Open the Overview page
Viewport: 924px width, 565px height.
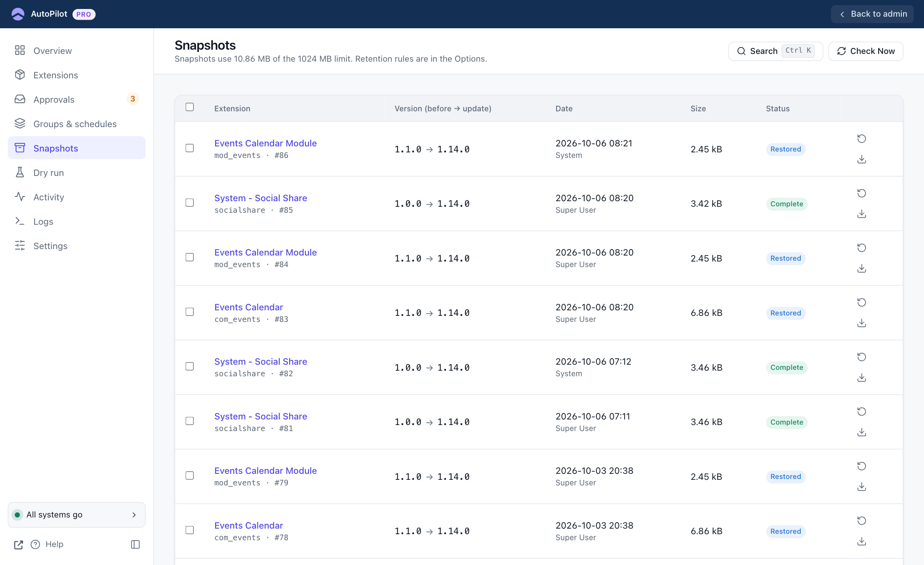[x=77, y=51]
